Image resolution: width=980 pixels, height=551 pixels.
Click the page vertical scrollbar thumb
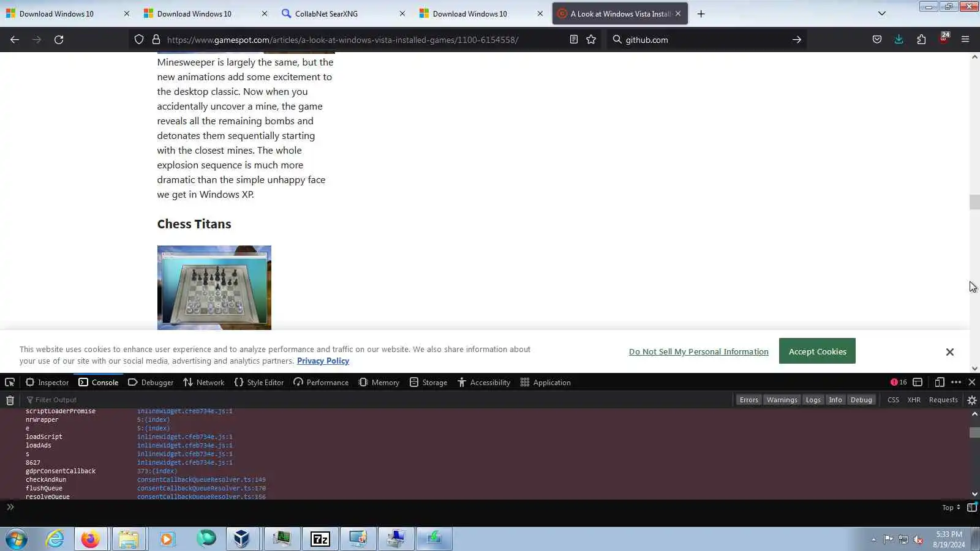(974, 202)
